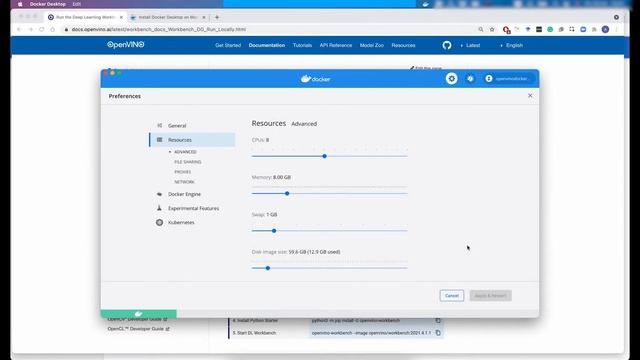Image resolution: width=640 pixels, height=360 pixels.
Task: Open File Sharing under Resources
Action: (x=188, y=162)
